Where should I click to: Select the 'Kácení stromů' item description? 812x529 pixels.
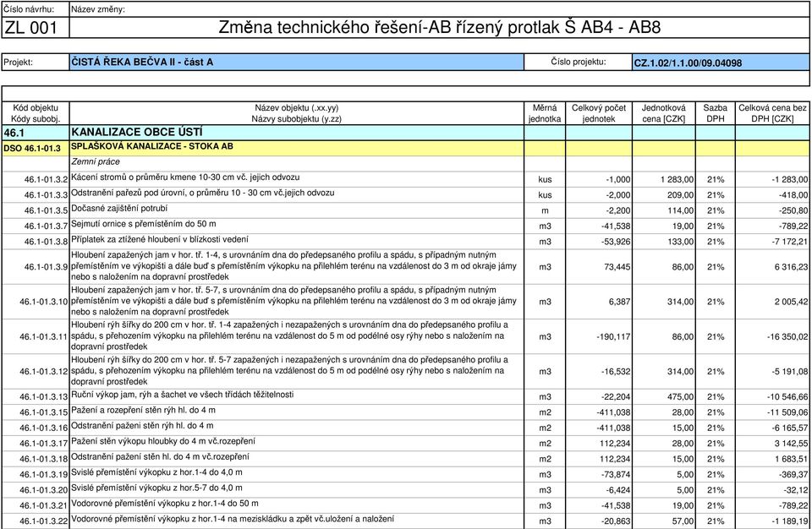point(185,177)
